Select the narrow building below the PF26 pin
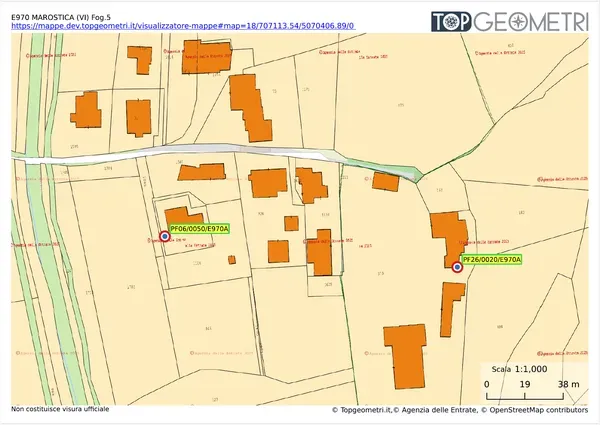Image resolution: width=600 pixels, height=425 pixels. [x=452, y=308]
